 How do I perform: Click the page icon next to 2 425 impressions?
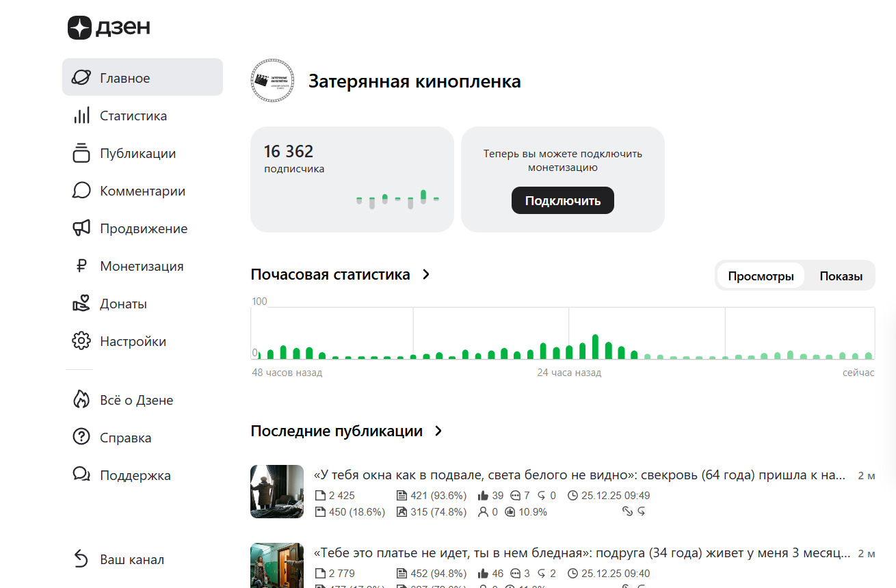point(320,496)
